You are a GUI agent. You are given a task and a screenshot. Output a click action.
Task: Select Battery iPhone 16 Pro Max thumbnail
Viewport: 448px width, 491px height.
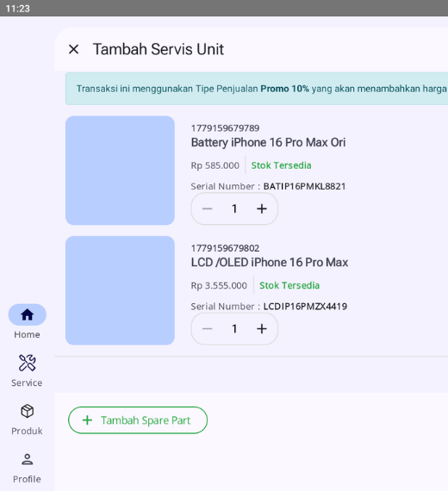coord(120,171)
